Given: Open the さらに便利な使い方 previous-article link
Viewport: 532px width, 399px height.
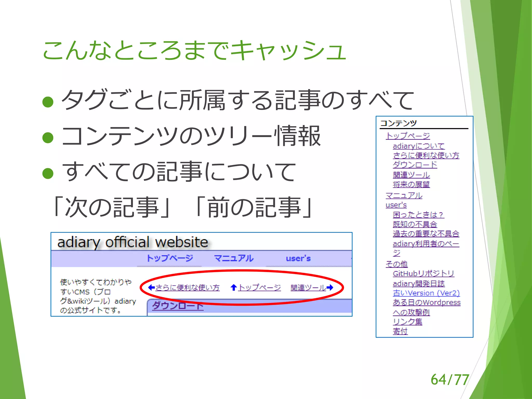Looking at the screenshot, I should [187, 288].
